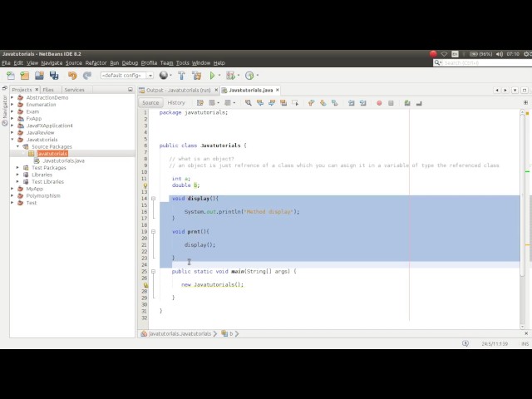The width and height of the screenshot is (532, 399).
Task: Click the Last Edit icon in editor toolbar
Action: (200, 102)
